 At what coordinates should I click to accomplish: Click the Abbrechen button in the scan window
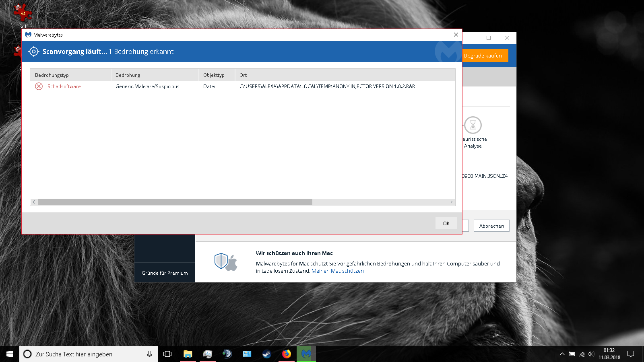[x=491, y=226]
